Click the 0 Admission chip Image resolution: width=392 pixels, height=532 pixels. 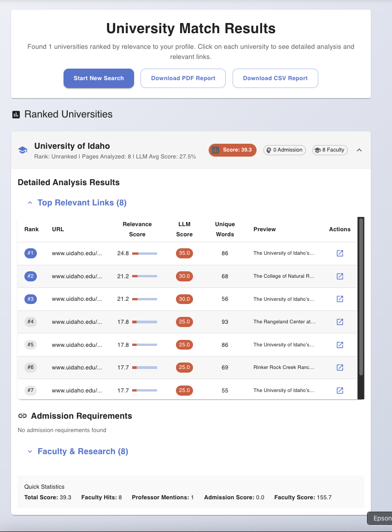[285, 150]
